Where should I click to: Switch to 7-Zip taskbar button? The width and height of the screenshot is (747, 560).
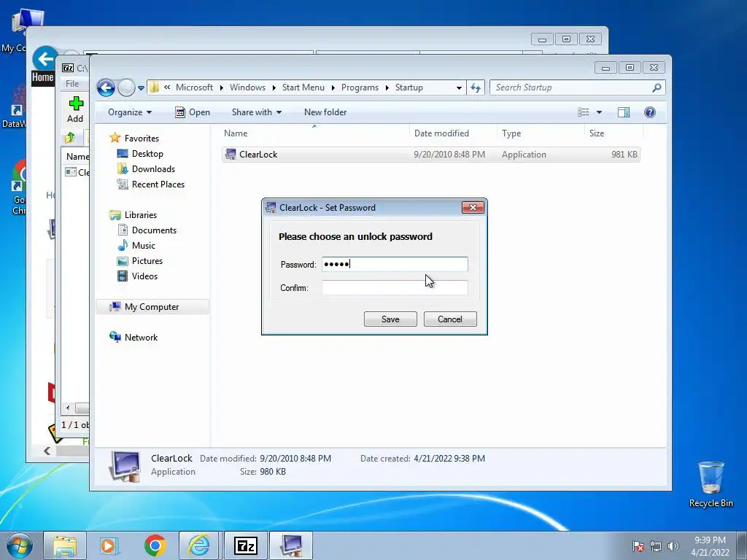point(246,545)
